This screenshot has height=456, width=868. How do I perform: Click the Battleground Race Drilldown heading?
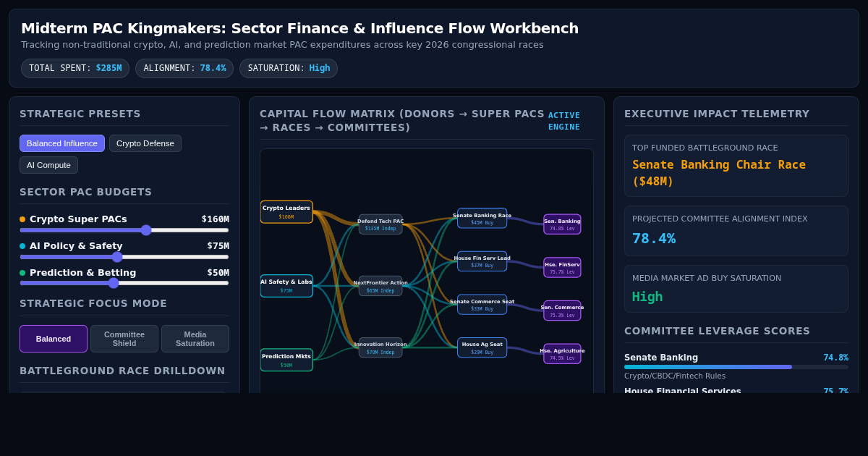click(122, 371)
